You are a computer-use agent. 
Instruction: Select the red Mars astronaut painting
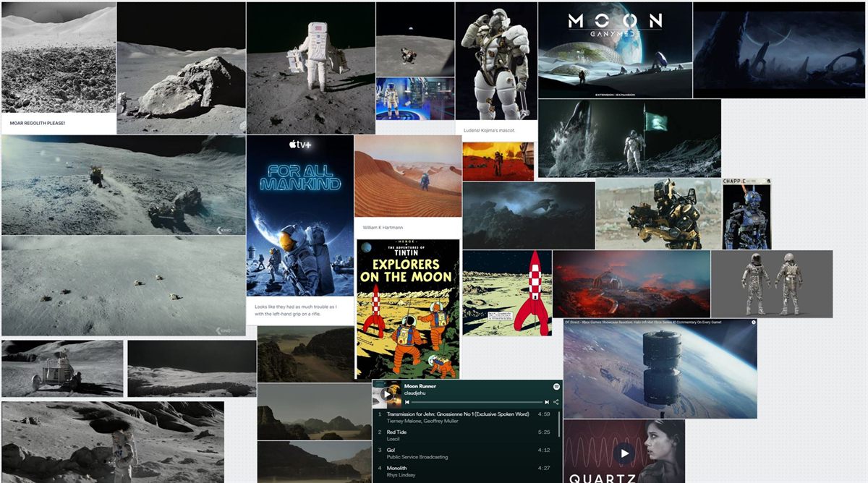(498, 161)
